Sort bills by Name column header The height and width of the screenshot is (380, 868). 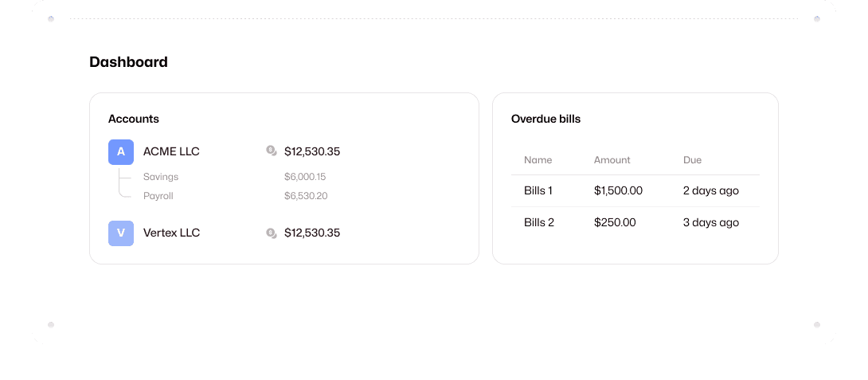538,160
